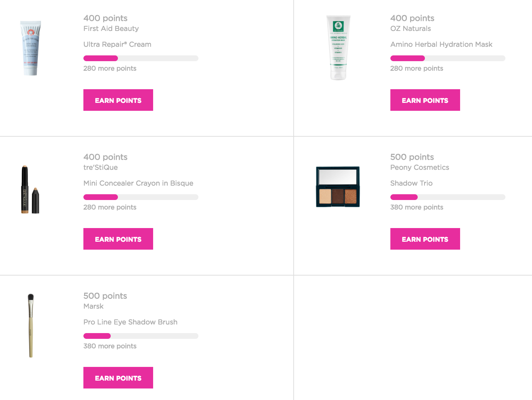Click Earn Points for Ultra Repair Cream

tap(118, 100)
